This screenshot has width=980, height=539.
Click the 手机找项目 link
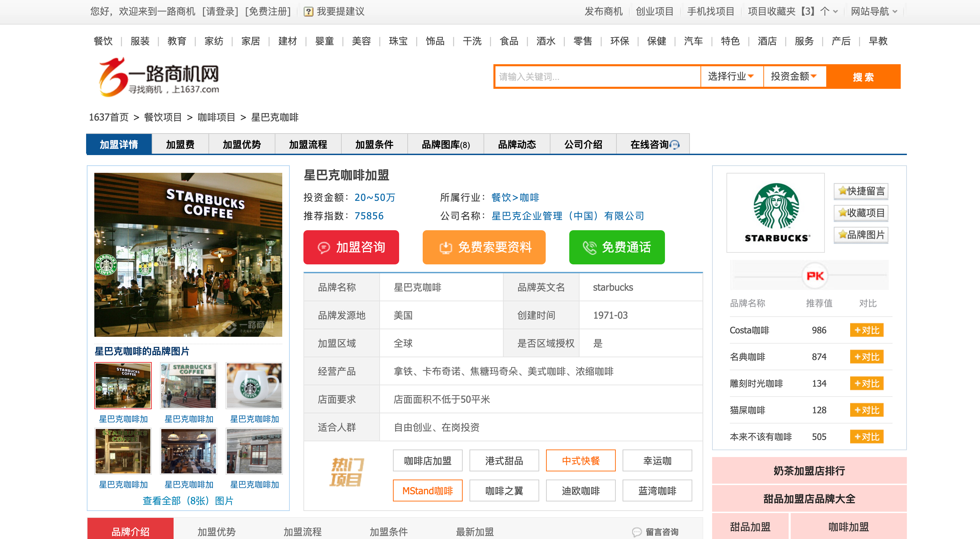click(x=710, y=12)
